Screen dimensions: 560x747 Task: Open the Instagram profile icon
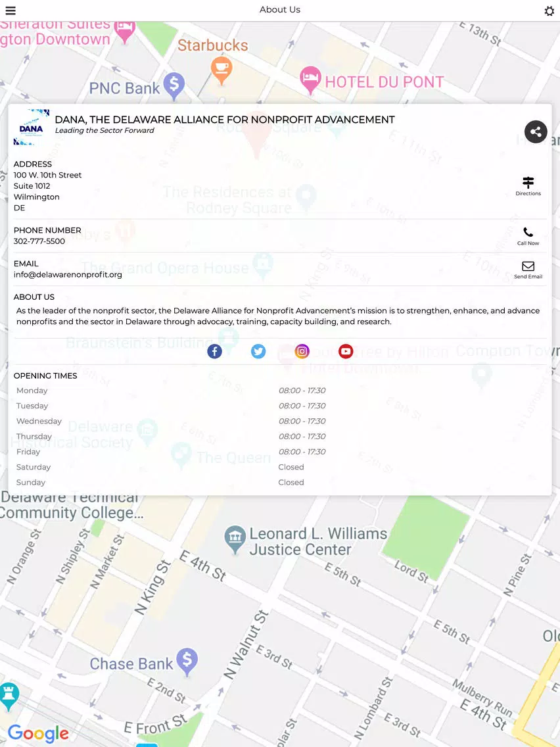tap(302, 352)
